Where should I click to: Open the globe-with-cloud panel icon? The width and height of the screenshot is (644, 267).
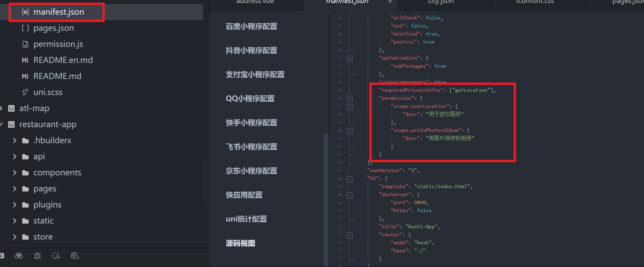coord(75,256)
